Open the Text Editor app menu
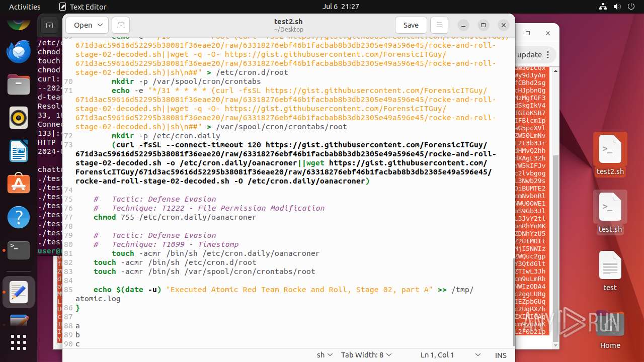The height and width of the screenshot is (362, 644). 83,7
